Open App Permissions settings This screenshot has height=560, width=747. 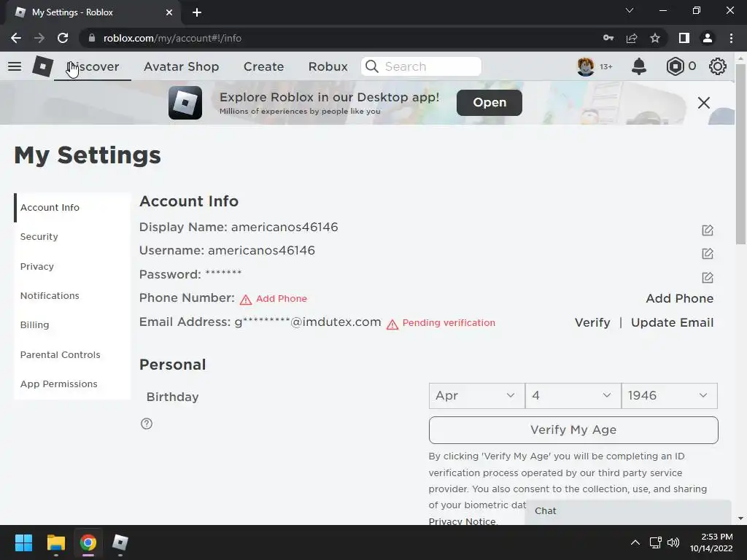[72, 384]
